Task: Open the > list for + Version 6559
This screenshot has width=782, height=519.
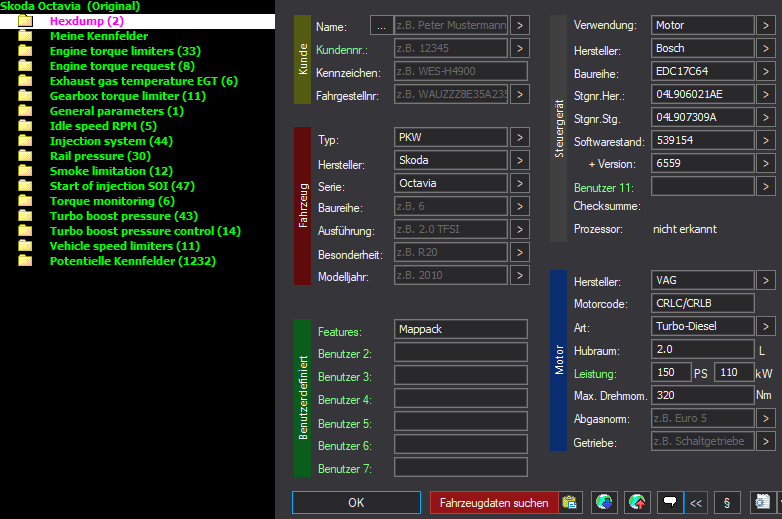Action: [766, 163]
